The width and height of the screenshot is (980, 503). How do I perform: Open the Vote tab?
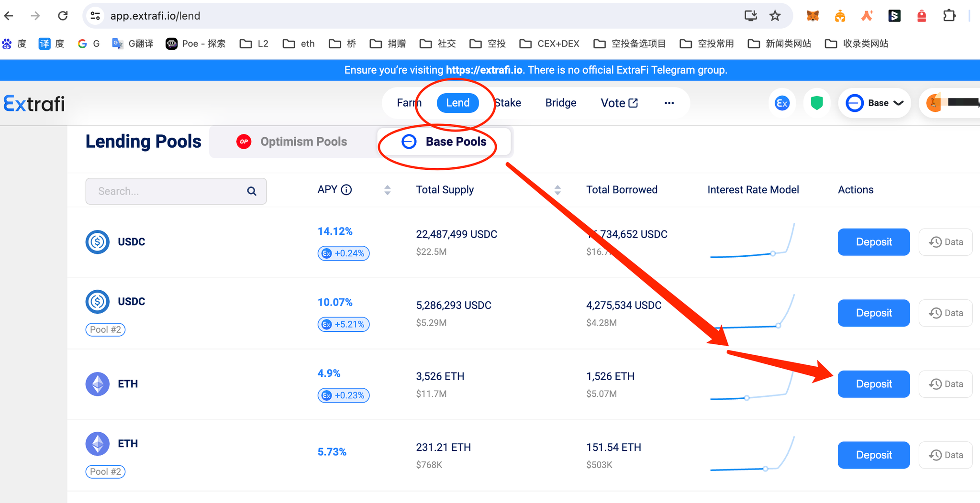tap(619, 103)
